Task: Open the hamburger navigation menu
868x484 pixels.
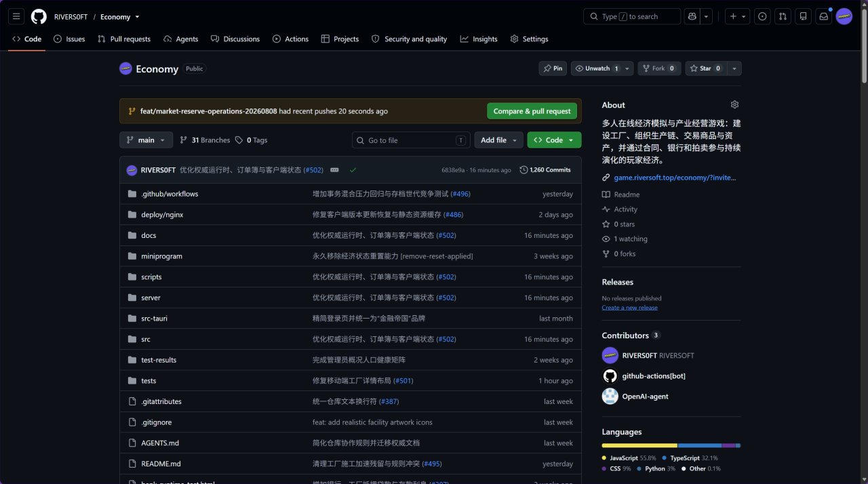Action: (x=17, y=16)
